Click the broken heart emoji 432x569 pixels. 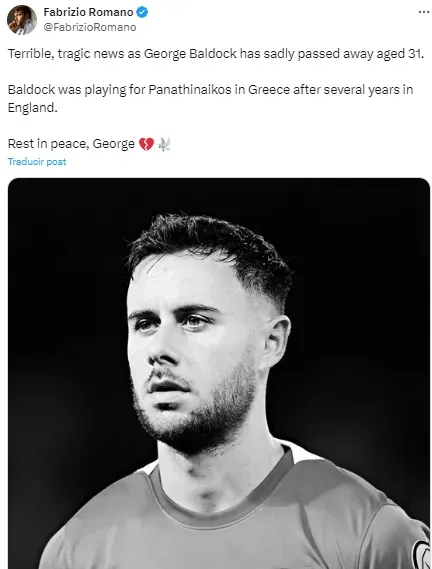point(146,144)
